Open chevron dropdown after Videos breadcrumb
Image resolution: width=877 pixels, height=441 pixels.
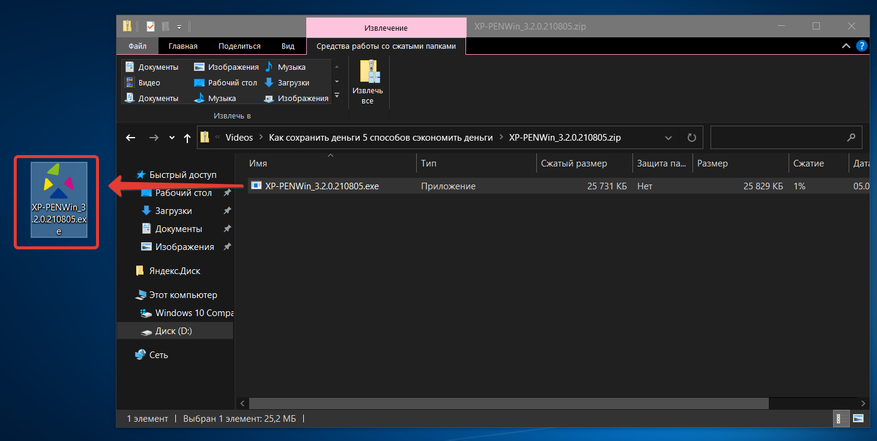click(x=261, y=137)
